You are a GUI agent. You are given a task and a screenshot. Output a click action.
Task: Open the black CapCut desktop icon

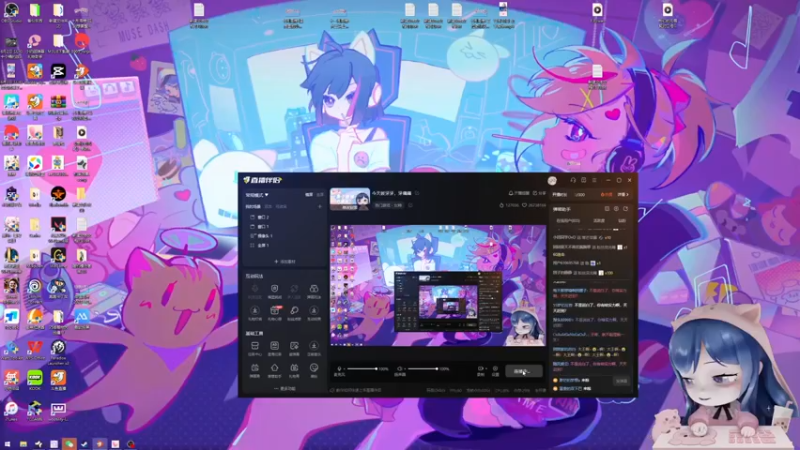(58, 71)
